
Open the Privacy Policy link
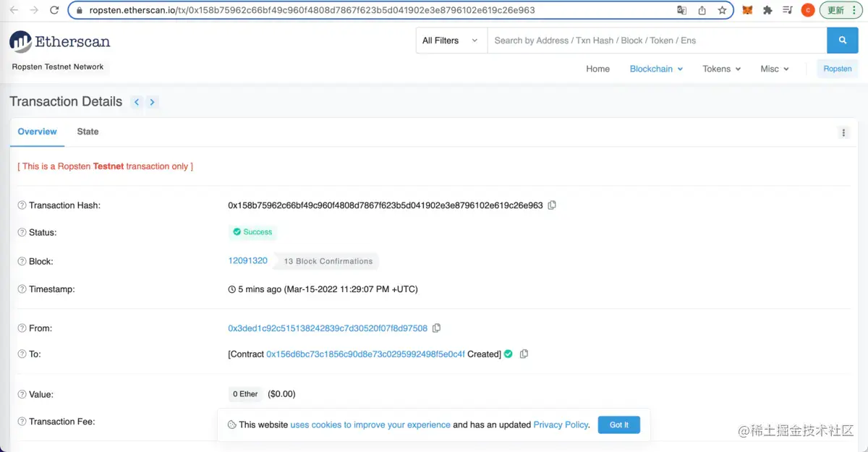(561, 425)
